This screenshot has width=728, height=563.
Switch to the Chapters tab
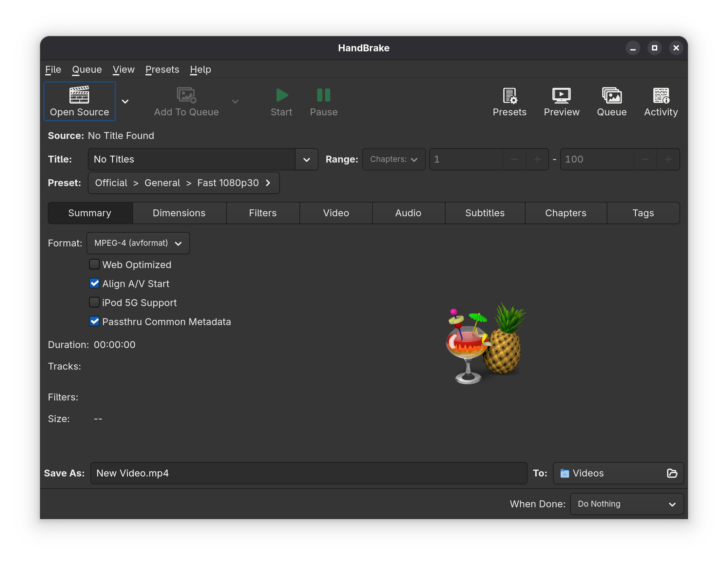click(x=566, y=213)
